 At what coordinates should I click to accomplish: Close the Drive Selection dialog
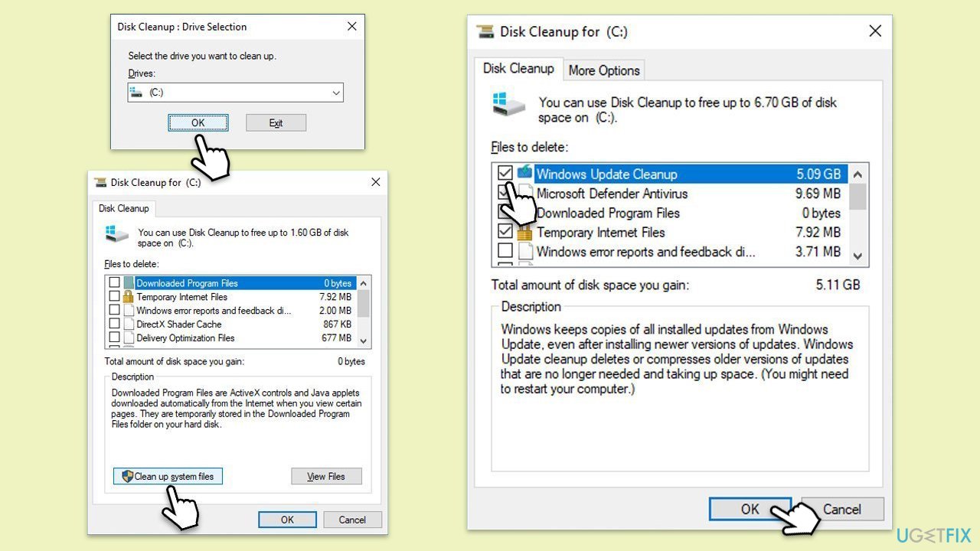point(352,26)
